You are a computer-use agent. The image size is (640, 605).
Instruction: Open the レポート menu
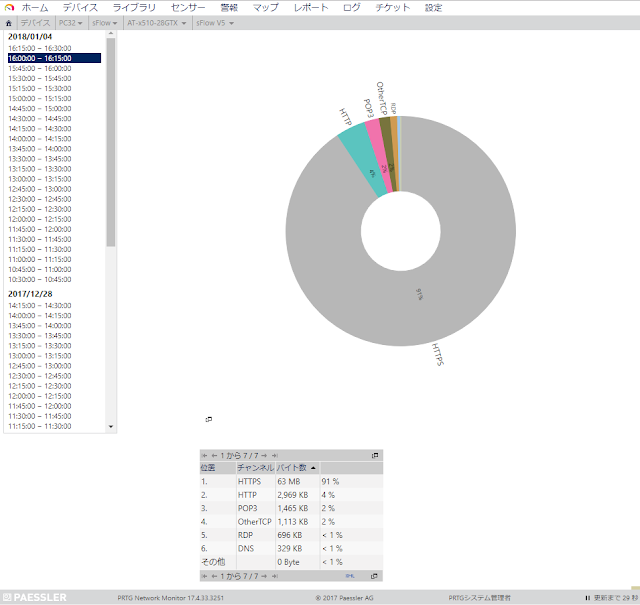pyautogui.click(x=311, y=7)
